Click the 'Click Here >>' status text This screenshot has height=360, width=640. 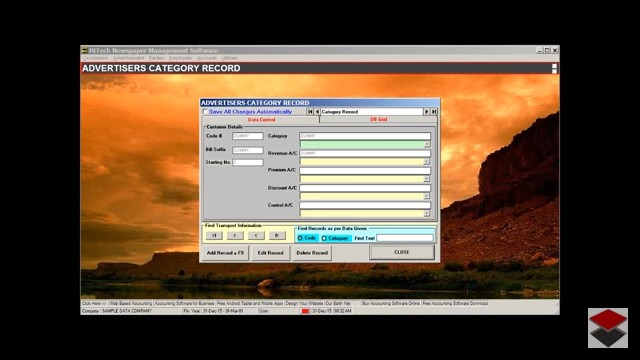click(x=94, y=303)
